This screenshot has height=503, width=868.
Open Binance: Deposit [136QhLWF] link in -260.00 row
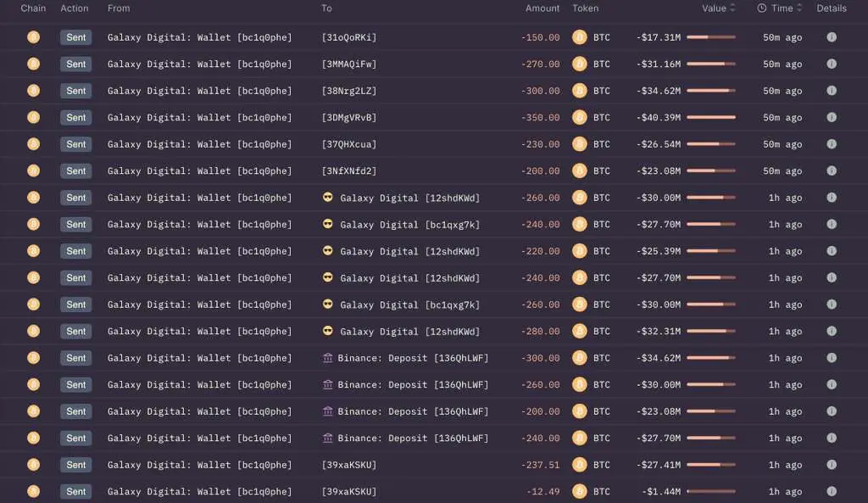click(413, 384)
